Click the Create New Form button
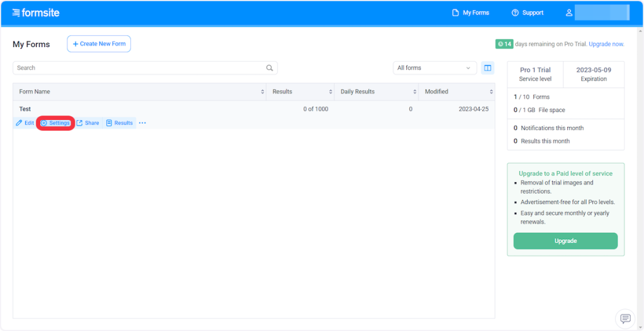644x331 pixels. (x=99, y=44)
